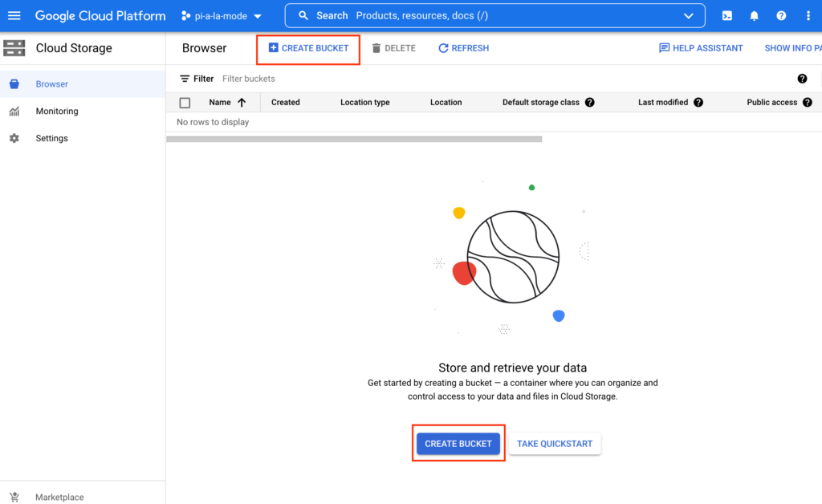Screen dimensions: 822x504
Task: Open the hamburger navigation menu
Action: (14, 16)
